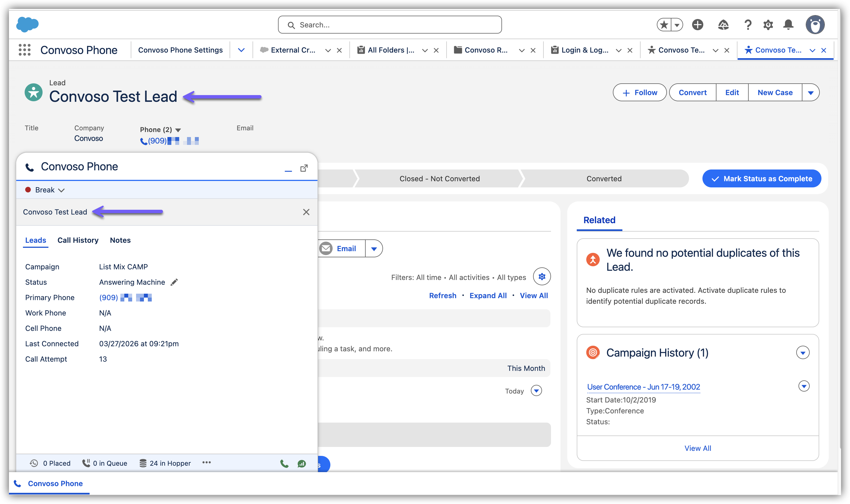Open the App Launcher grid icon
The height and width of the screenshot is (504, 850).
24,50
